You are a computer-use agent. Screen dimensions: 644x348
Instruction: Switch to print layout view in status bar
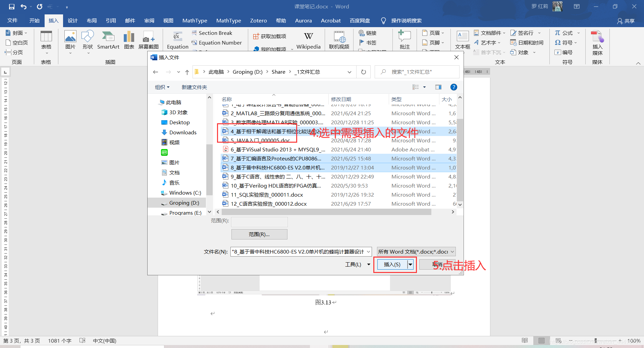(541, 341)
